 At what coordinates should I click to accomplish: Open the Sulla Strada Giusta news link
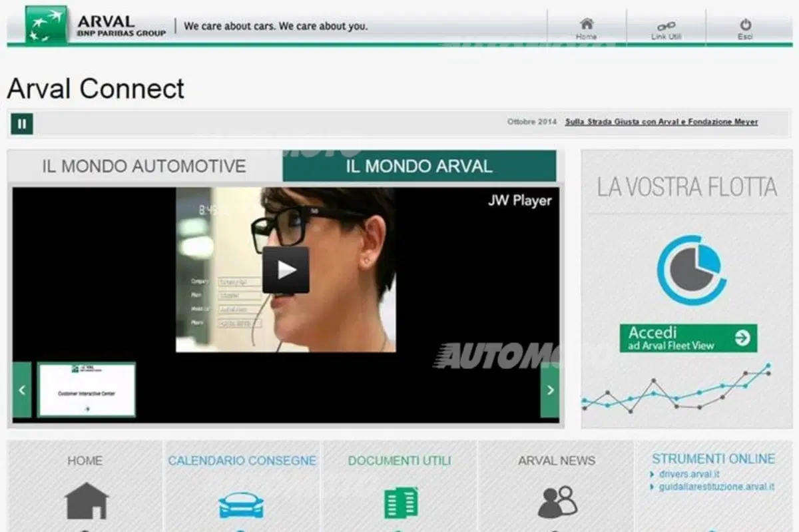tap(661, 122)
